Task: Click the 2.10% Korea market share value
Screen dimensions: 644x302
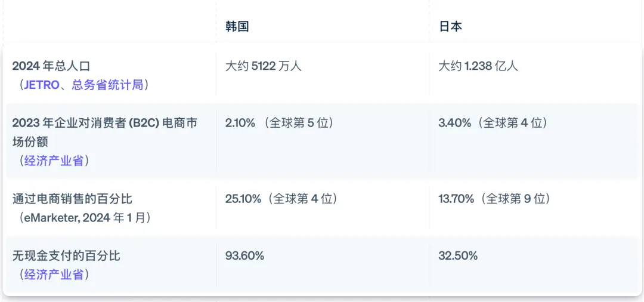Action: (x=240, y=123)
